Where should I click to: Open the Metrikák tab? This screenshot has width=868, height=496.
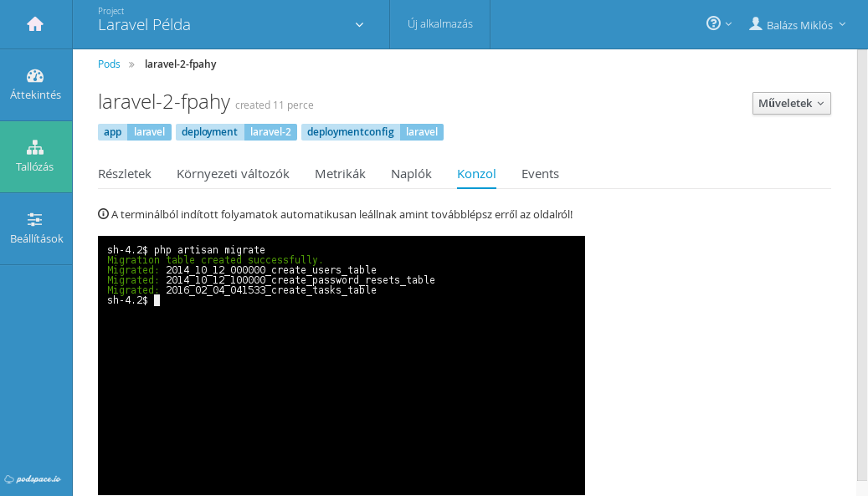340,174
